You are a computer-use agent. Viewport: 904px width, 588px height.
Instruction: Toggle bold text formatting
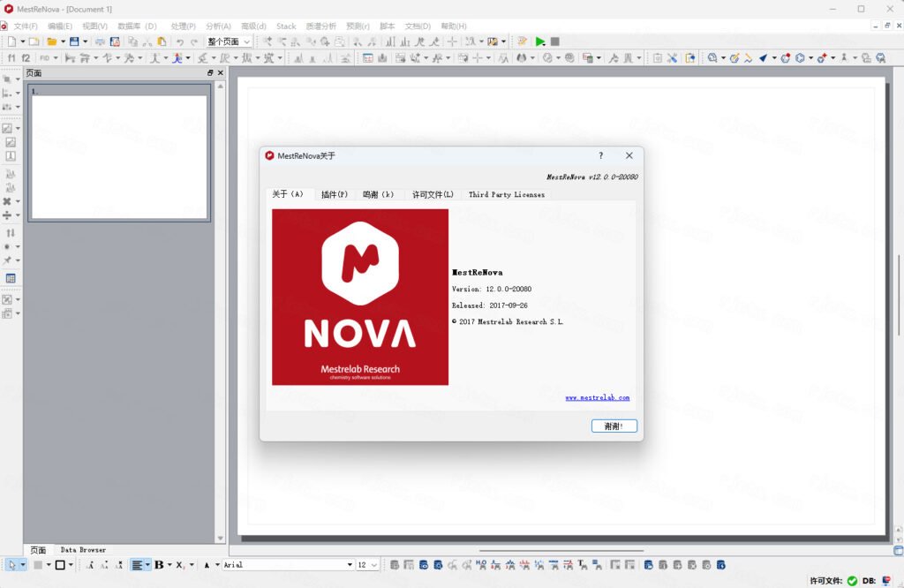pyautogui.click(x=159, y=565)
